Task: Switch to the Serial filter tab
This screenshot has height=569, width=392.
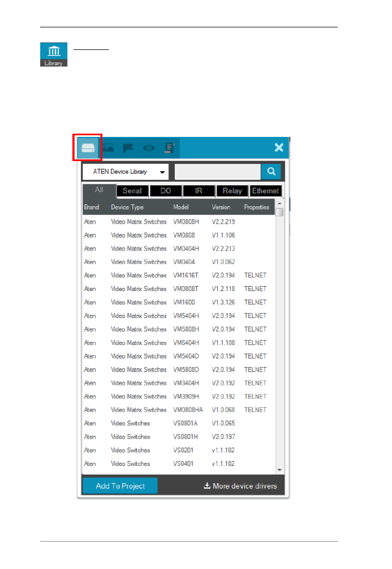Action: tap(132, 191)
